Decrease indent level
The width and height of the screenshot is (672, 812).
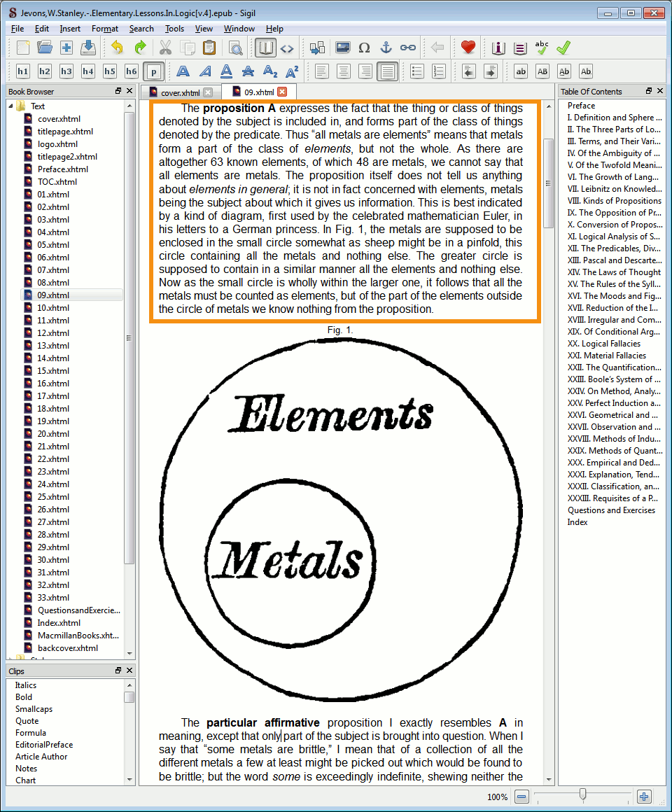point(468,71)
